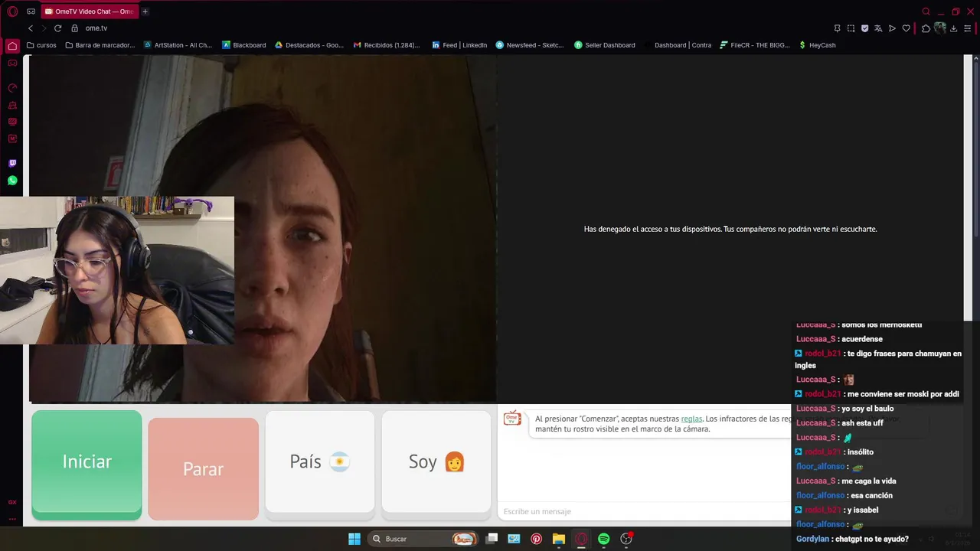The image size is (980, 551).
Task: Take a snapshot with the selection icon
Action: [x=851, y=28]
